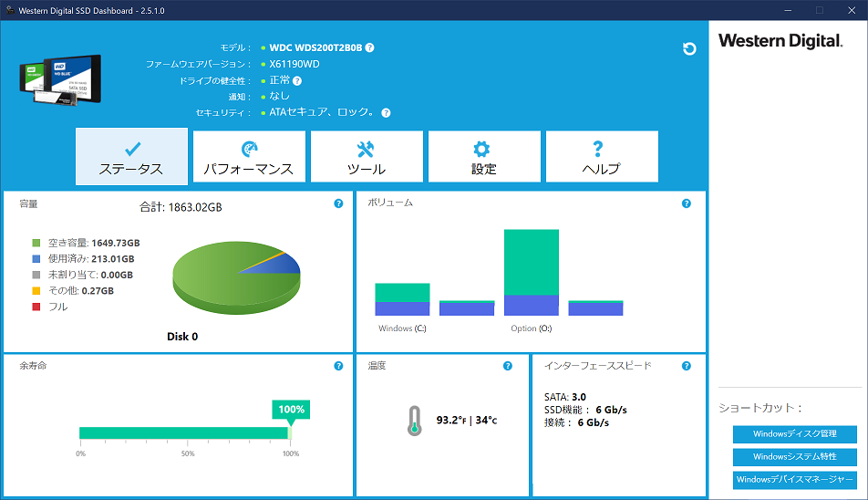Viewport: 868px width, 500px height.
Task: Launch Windowsデバイスマネージャー shortcut
Action: (795, 480)
